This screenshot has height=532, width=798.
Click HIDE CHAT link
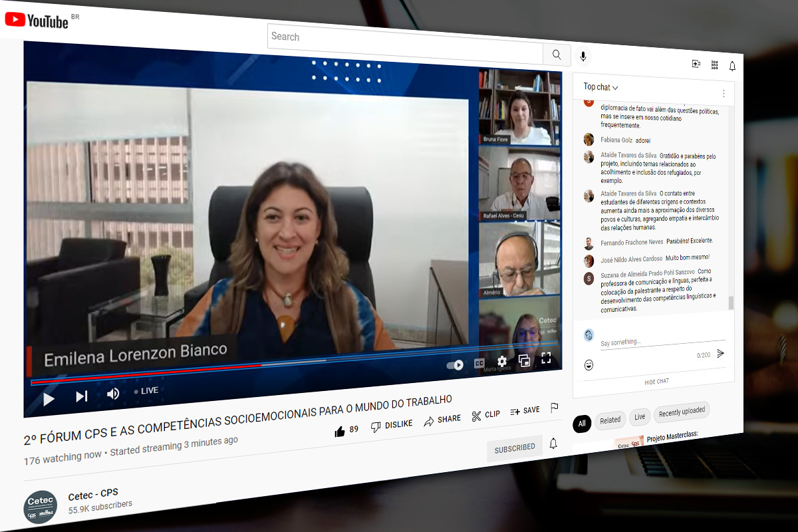[x=656, y=382]
